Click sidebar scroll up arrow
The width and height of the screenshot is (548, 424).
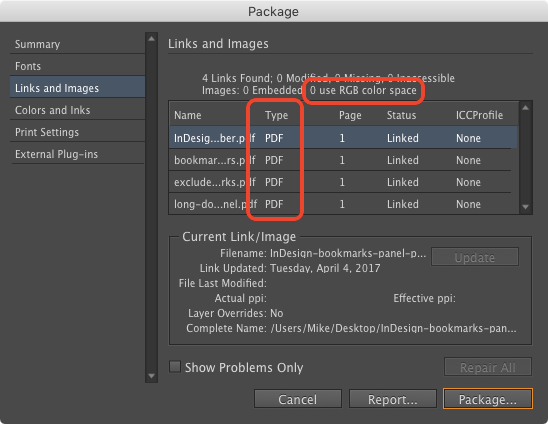pyautogui.click(x=151, y=39)
